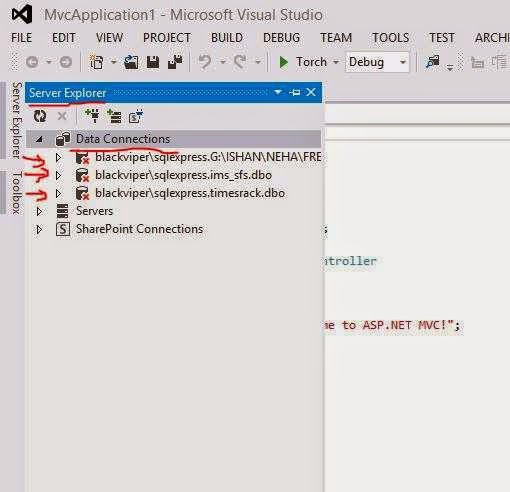Pin the Server Explorer panel
The image size is (510, 492).
click(x=295, y=92)
